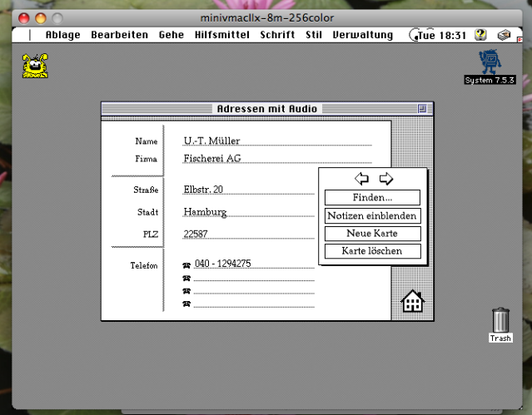The image size is (532, 415).
Task: Click the third telephone icon
Action: point(186,291)
